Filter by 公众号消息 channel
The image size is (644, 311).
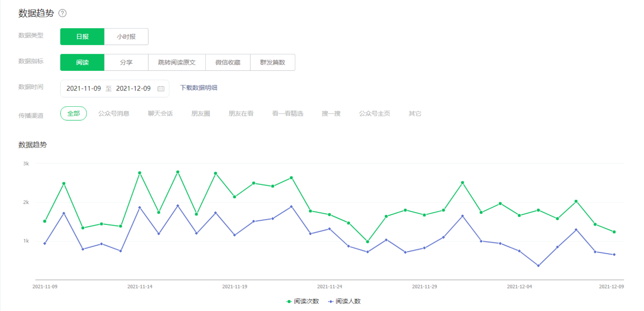pyautogui.click(x=114, y=114)
